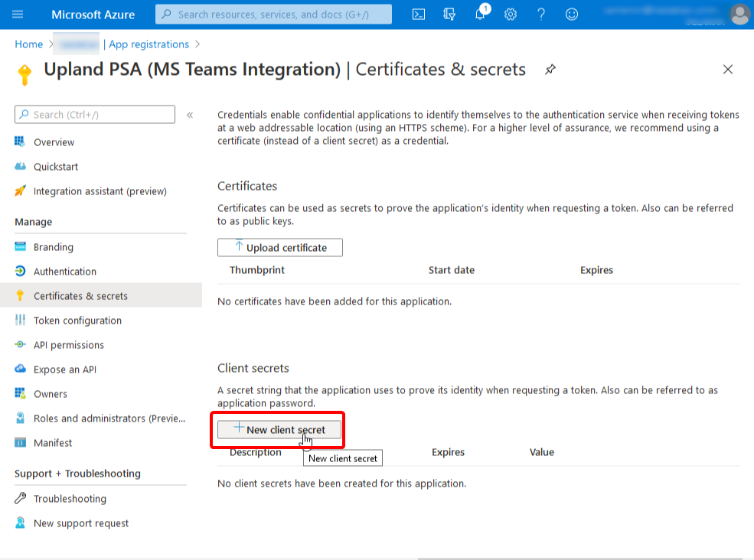Click the App registrations breadcrumb link

[x=149, y=44]
